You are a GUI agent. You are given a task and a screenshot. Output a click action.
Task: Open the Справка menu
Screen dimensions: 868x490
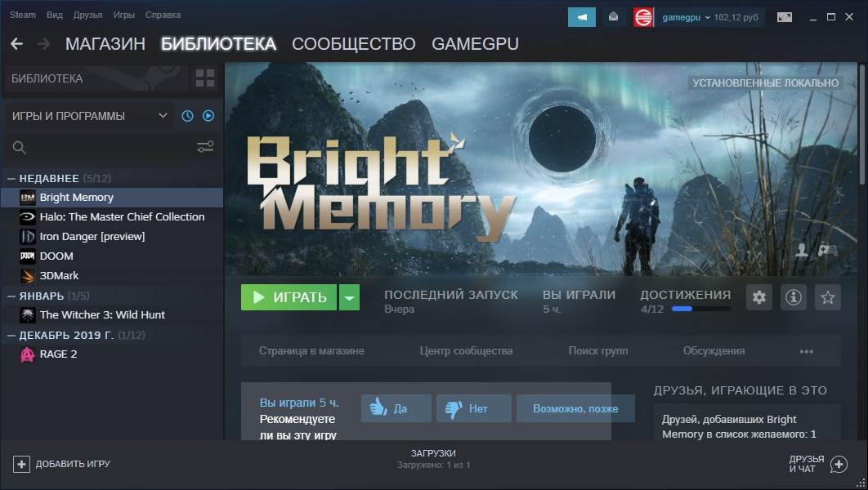click(163, 15)
